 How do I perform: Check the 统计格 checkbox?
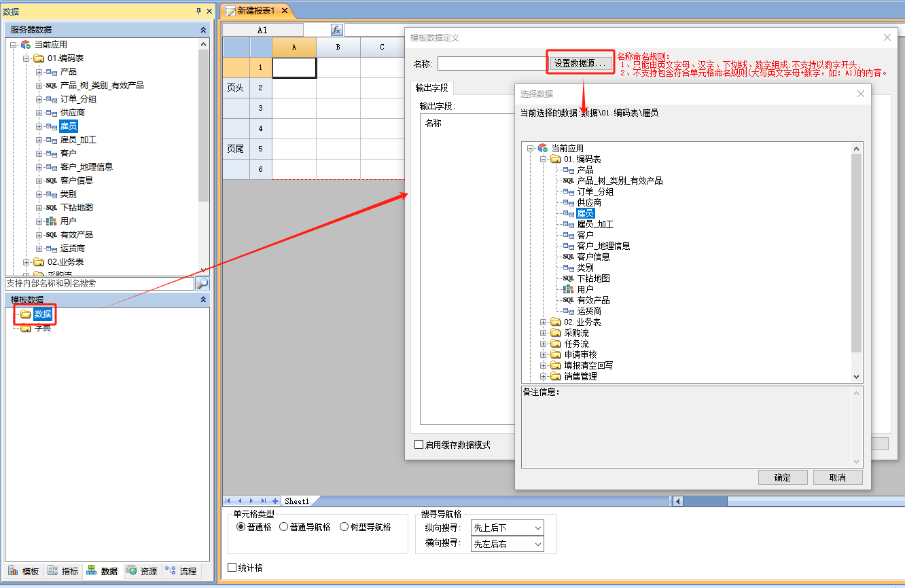232,568
